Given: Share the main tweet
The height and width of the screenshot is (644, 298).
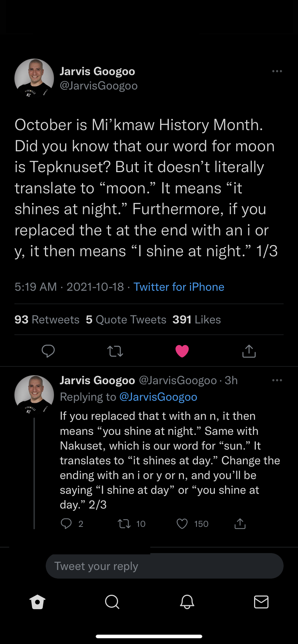Looking at the screenshot, I should coord(249,351).
